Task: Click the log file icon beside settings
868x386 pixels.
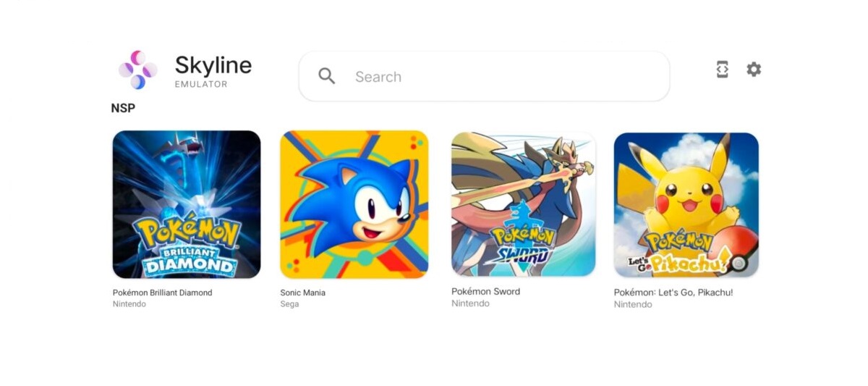Action: (722, 70)
